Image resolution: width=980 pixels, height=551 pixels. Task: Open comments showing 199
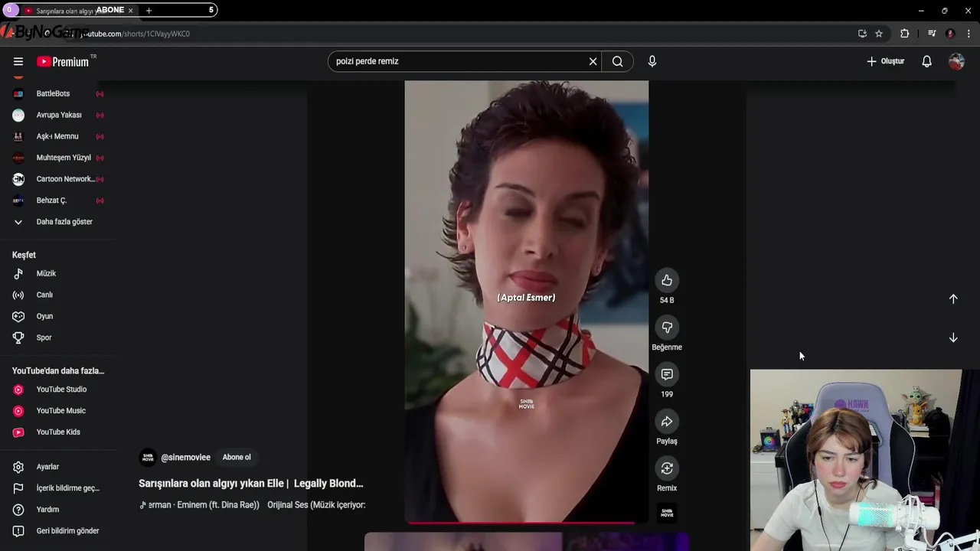pos(667,374)
